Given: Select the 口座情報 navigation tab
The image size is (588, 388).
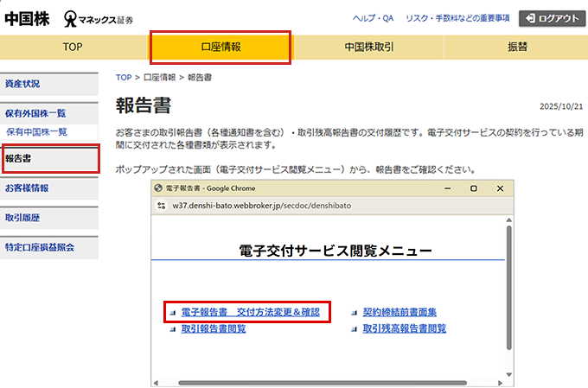Looking at the screenshot, I should (220, 48).
